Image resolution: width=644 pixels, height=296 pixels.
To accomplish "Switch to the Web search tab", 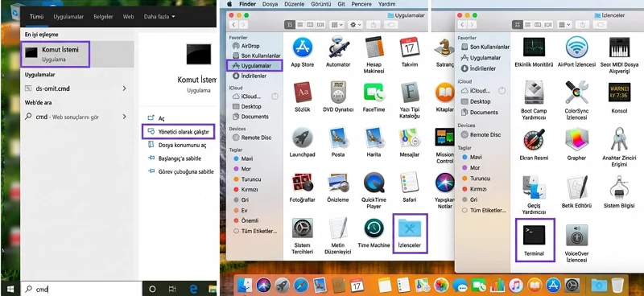I will (x=128, y=16).
